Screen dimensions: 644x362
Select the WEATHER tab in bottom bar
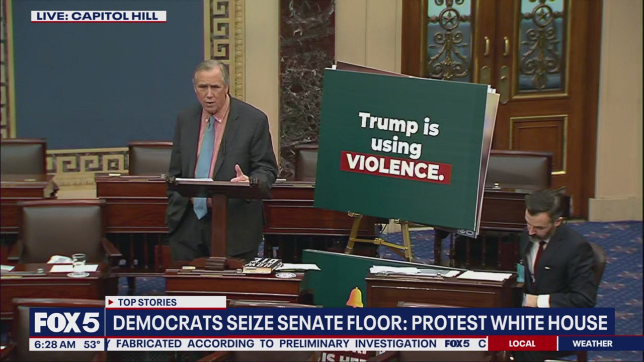point(592,344)
